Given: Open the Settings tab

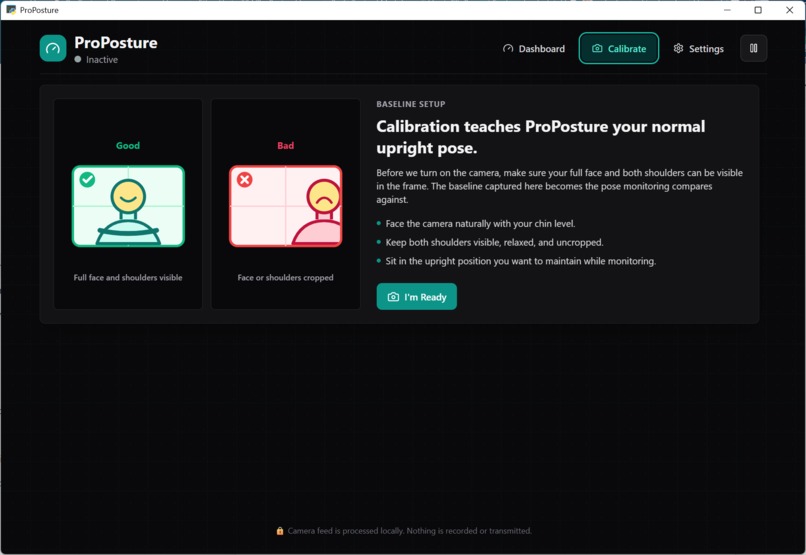Looking at the screenshot, I should click(x=699, y=48).
